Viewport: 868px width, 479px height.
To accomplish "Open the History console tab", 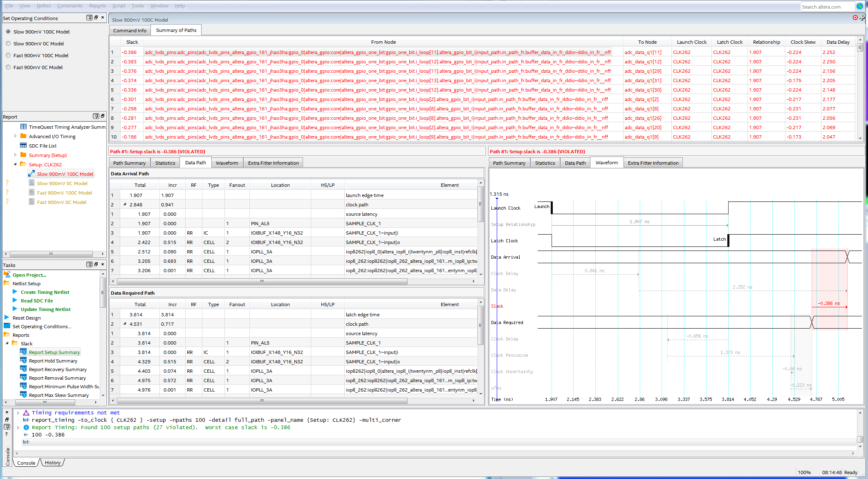I will tap(53, 463).
